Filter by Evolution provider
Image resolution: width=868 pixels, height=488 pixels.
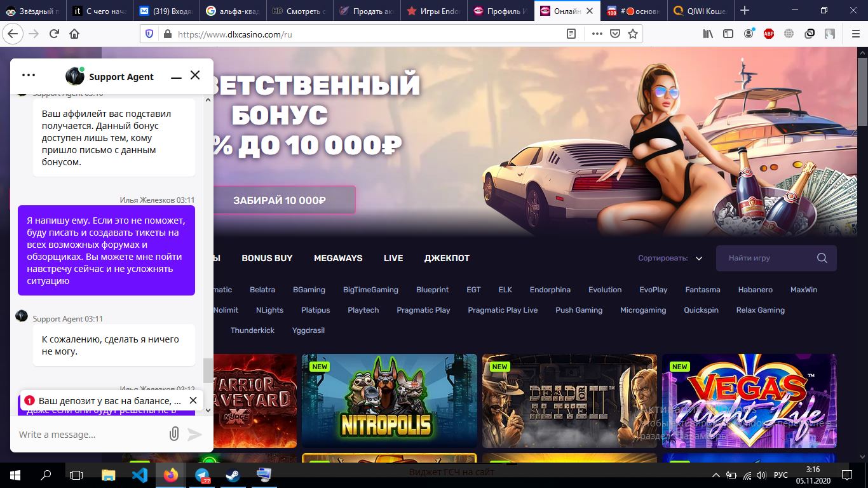coord(605,290)
